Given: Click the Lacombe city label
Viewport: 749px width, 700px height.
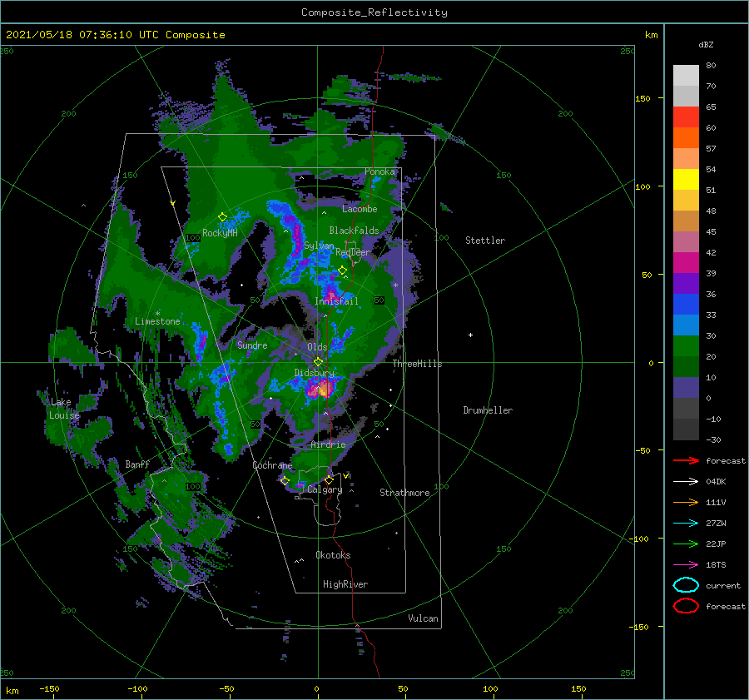Looking at the screenshot, I should [x=360, y=209].
